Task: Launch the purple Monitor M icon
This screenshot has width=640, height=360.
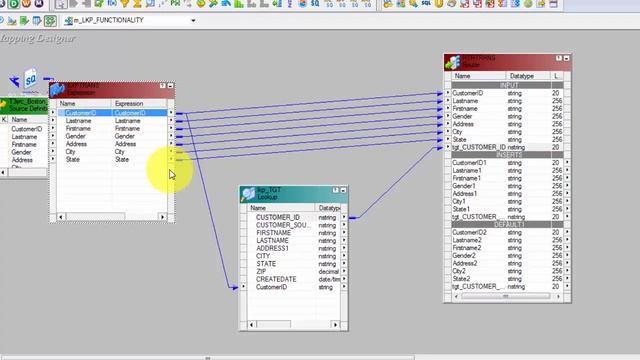Action: [38, 4]
